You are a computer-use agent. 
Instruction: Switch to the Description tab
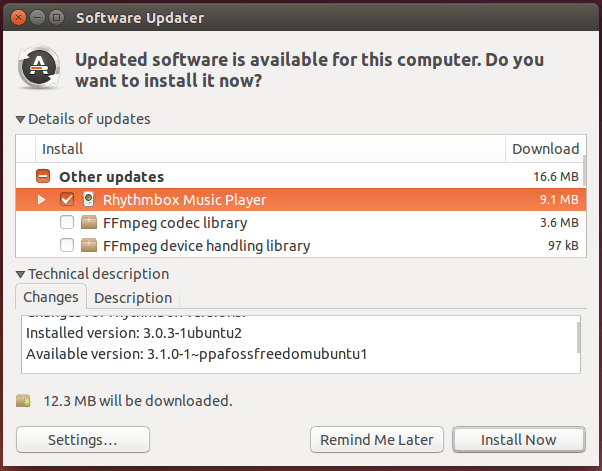(x=133, y=298)
